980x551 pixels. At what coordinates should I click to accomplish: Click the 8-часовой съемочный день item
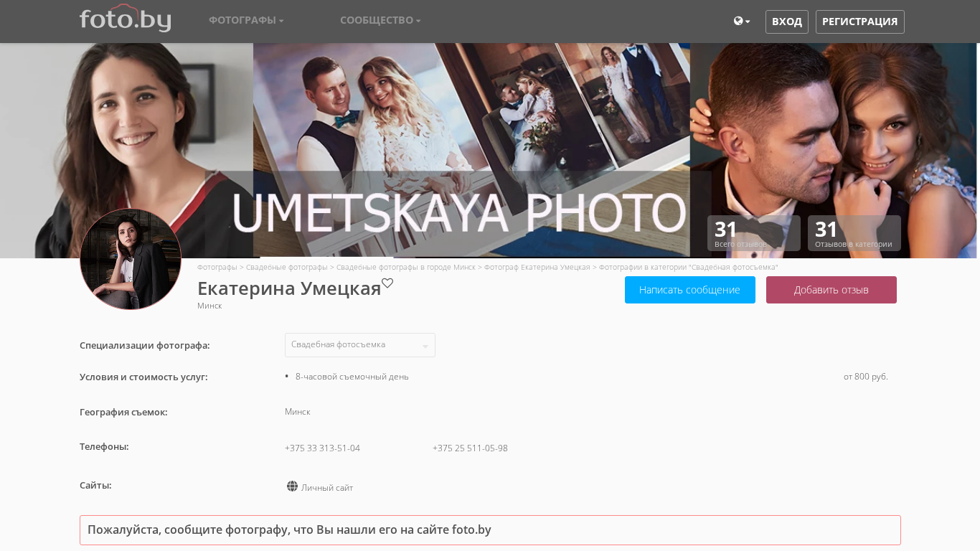pos(352,377)
